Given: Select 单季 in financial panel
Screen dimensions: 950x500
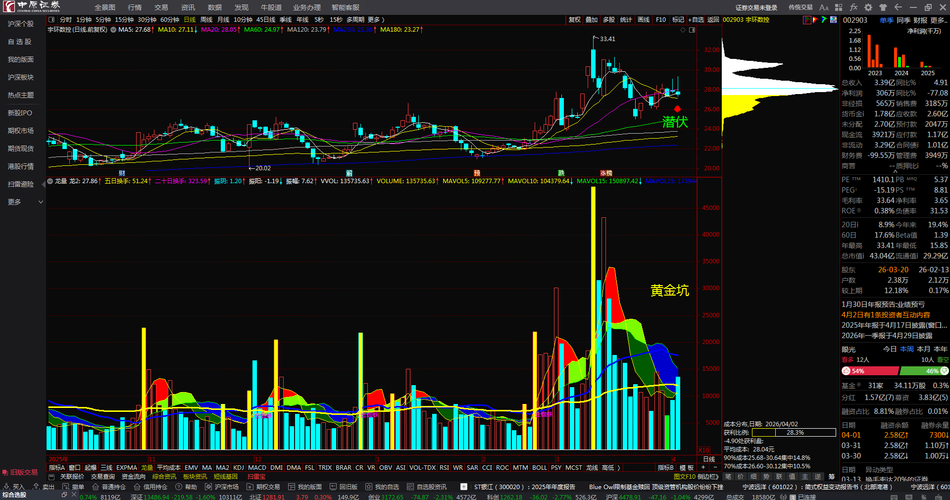Looking at the screenshot, I should tap(886, 20).
